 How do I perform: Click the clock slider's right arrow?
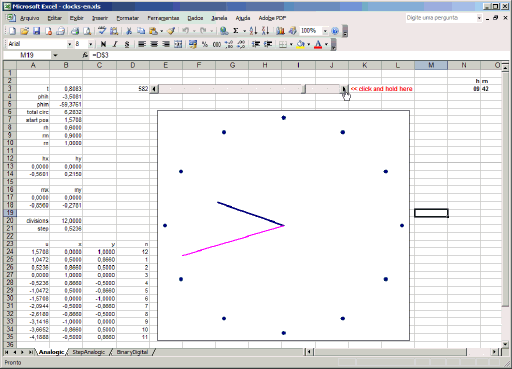[x=344, y=89]
